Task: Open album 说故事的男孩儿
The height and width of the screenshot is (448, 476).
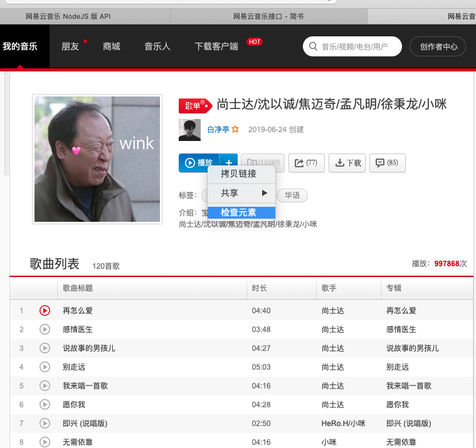Action: coord(412,348)
